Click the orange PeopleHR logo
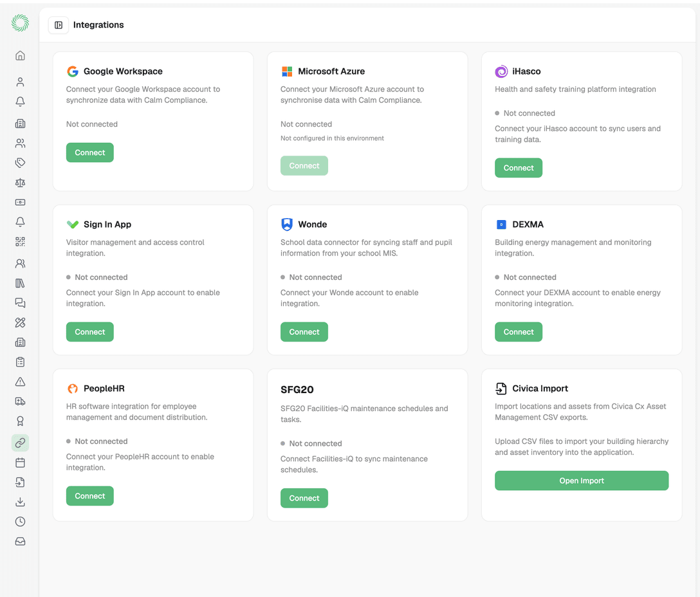The width and height of the screenshot is (700, 597). 72,389
